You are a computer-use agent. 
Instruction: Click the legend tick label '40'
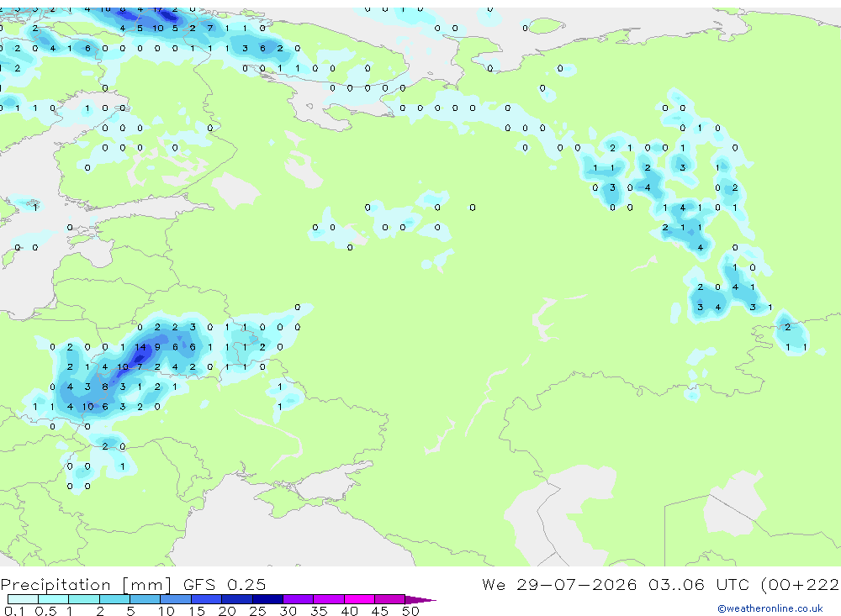pos(349,611)
